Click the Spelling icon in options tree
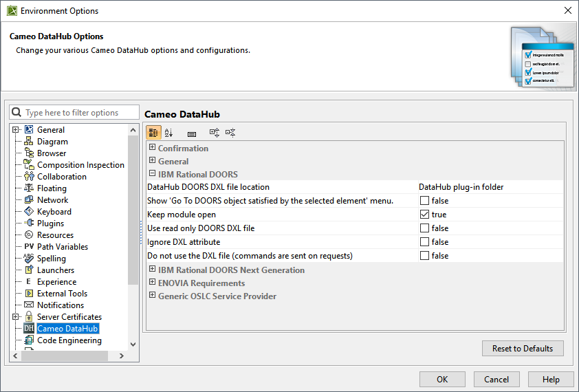 [29, 259]
